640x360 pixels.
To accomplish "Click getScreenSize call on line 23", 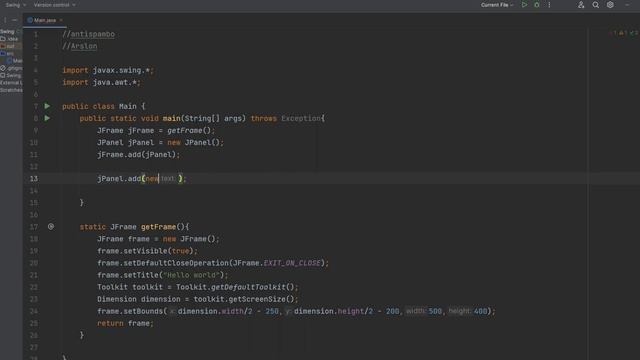I will coord(261,299).
